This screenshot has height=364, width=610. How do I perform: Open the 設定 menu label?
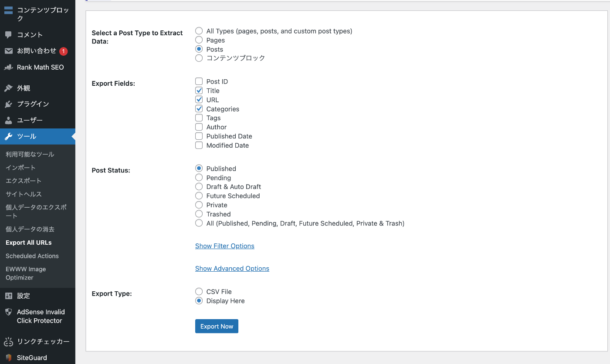click(24, 296)
